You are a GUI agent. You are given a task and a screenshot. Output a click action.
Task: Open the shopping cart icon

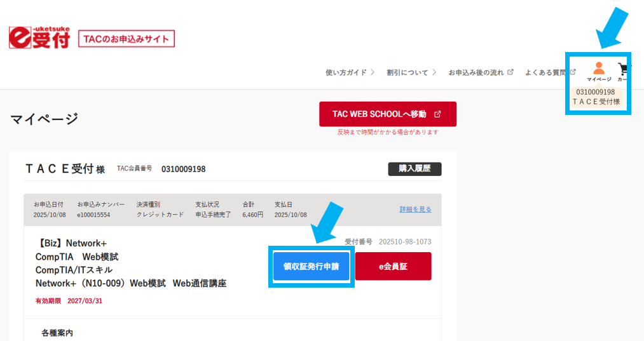tap(624, 69)
